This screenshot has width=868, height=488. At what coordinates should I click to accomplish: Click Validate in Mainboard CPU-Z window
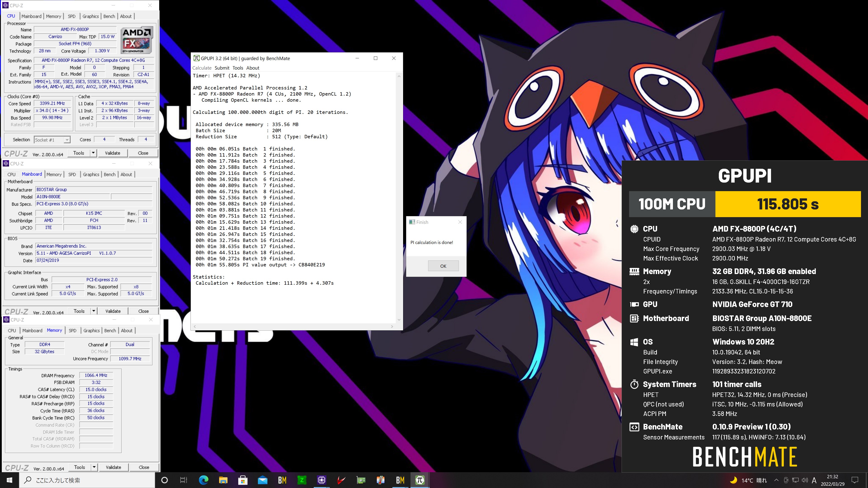point(113,311)
